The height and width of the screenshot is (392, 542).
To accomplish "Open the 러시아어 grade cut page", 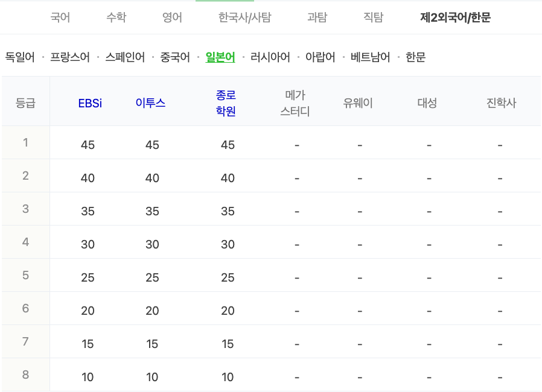I will tap(269, 57).
